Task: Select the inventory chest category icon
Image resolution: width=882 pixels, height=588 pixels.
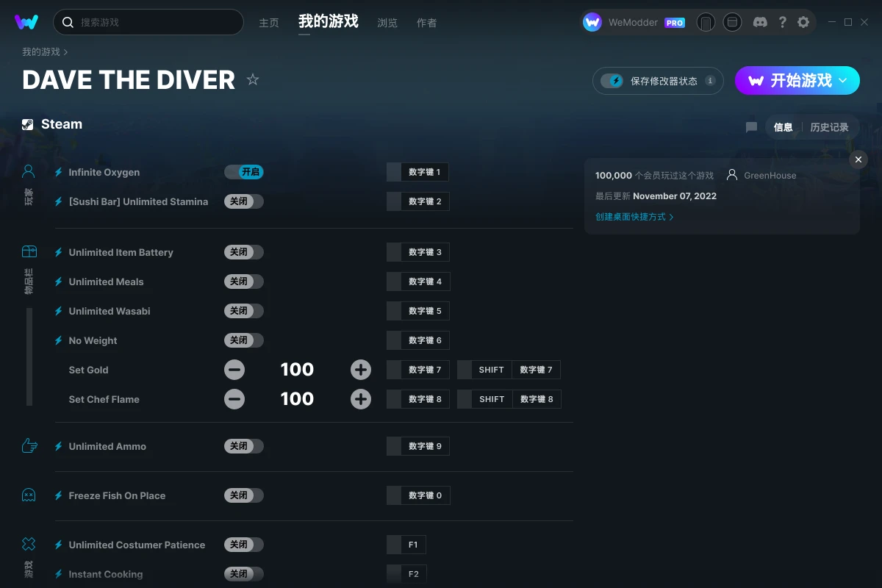Action: click(x=29, y=251)
